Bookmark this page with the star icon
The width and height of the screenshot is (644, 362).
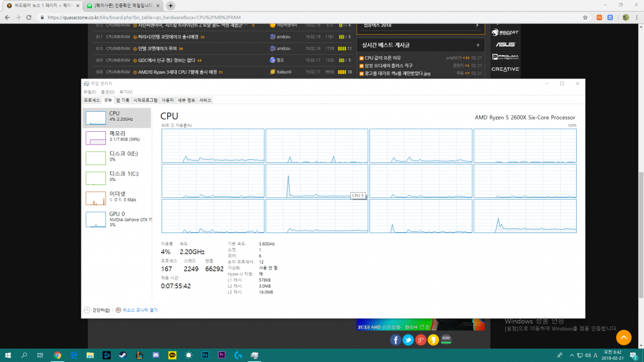pos(585,17)
